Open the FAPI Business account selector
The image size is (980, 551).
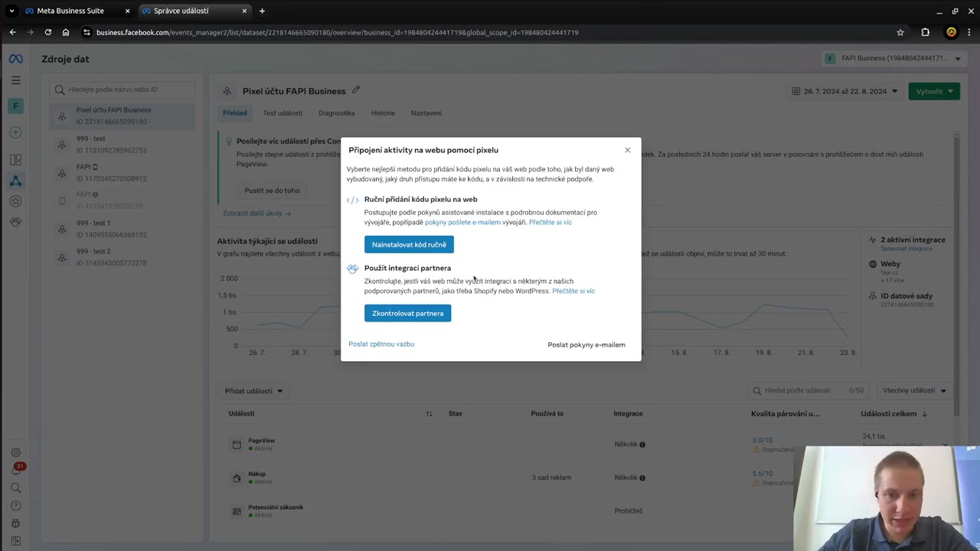click(893, 58)
